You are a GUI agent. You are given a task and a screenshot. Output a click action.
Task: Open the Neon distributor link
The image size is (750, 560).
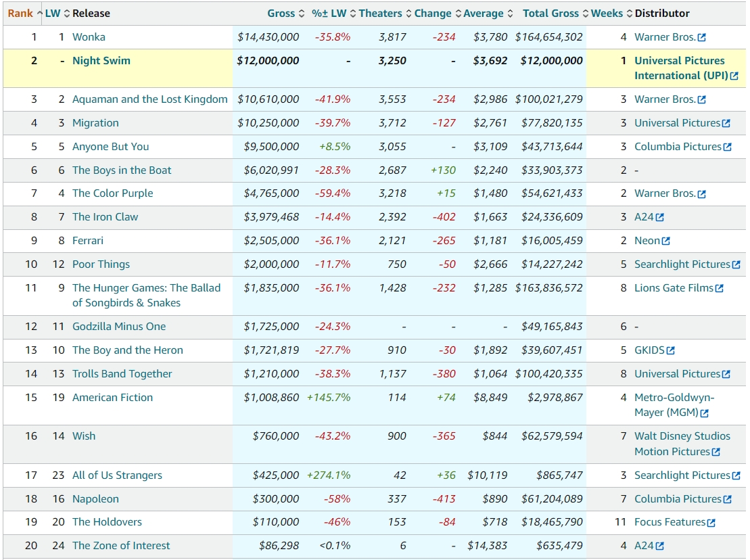647,241
